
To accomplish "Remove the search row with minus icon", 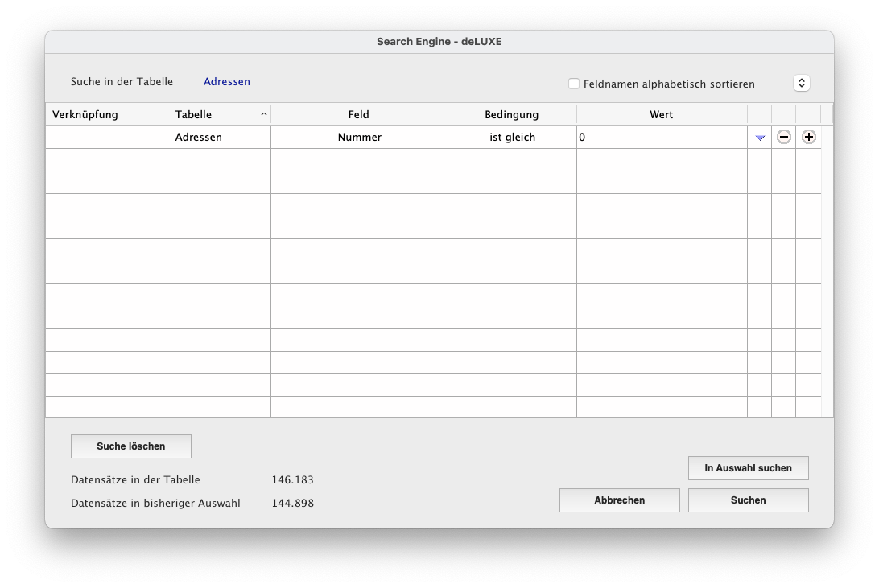I will pos(783,137).
